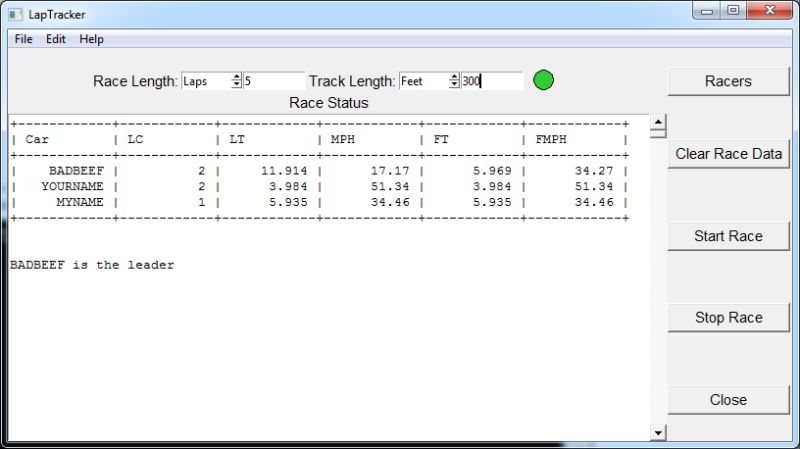Click the YOURNAME car name in table

(72, 186)
